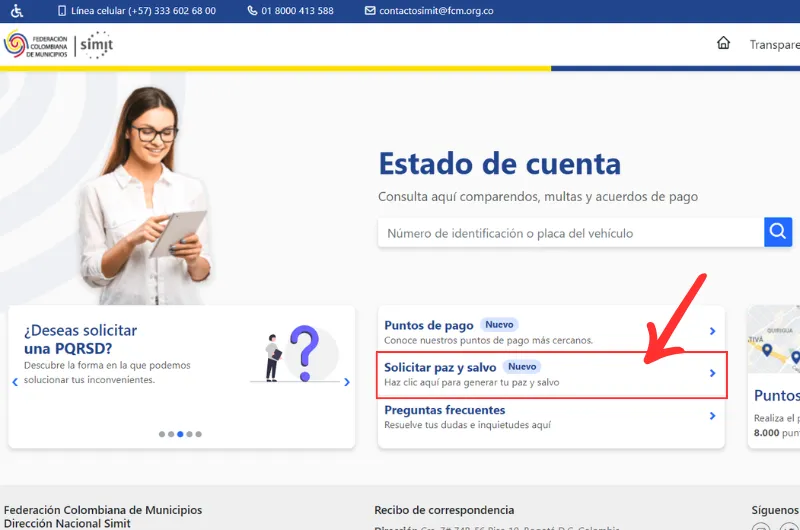The height and width of the screenshot is (530, 800).
Task: Click the simit logo
Action: [96, 45]
